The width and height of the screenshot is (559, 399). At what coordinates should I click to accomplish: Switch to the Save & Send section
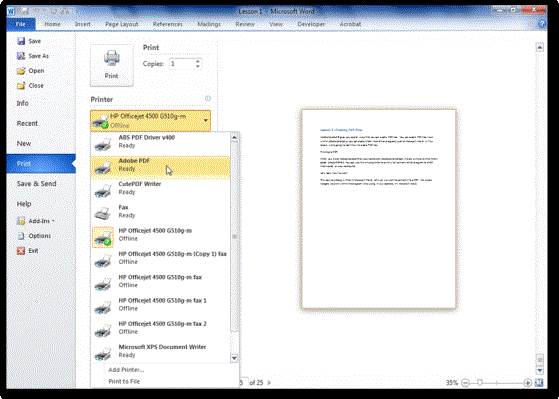click(x=36, y=184)
